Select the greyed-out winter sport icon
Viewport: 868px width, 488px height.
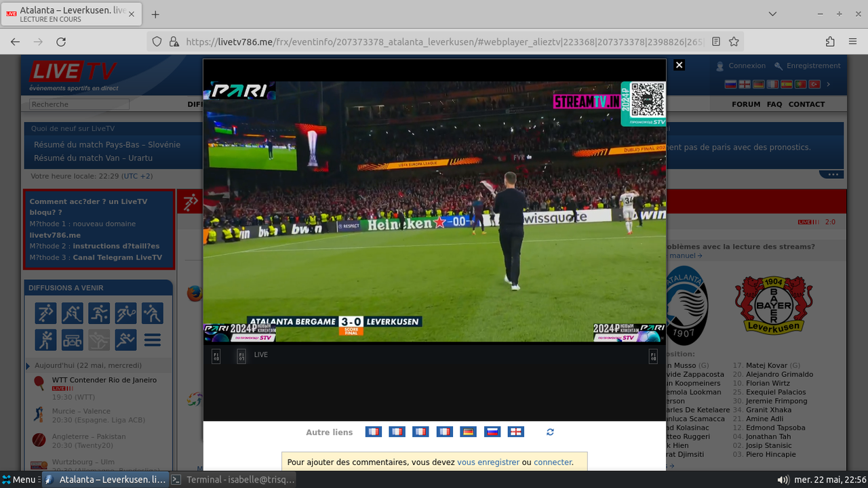pyautogui.click(x=99, y=340)
